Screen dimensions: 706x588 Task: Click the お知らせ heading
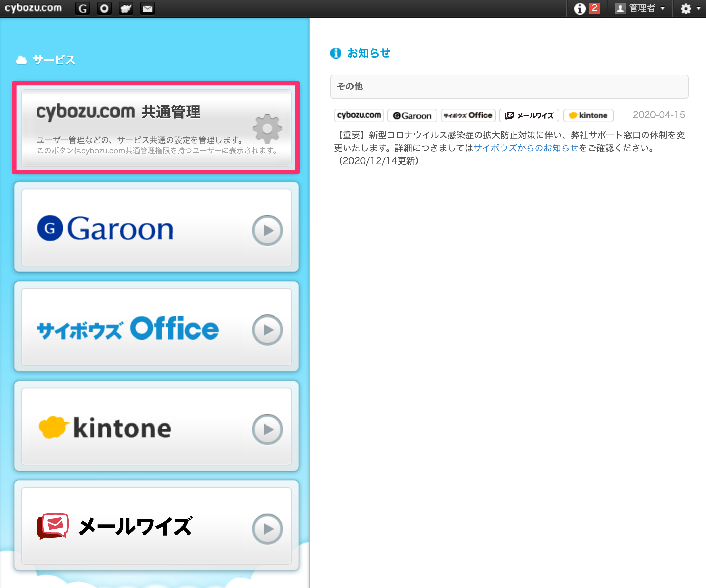(x=369, y=53)
